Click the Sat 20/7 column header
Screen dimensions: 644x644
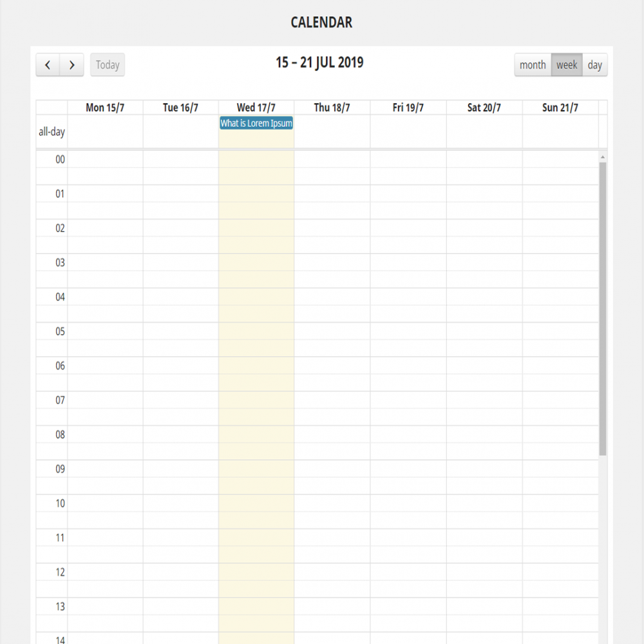tap(484, 108)
